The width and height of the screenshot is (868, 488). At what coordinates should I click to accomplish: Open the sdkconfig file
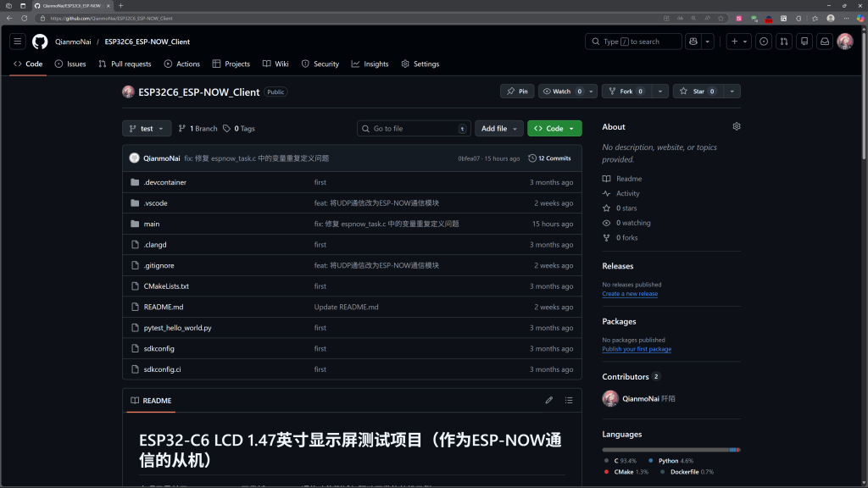(159, 348)
